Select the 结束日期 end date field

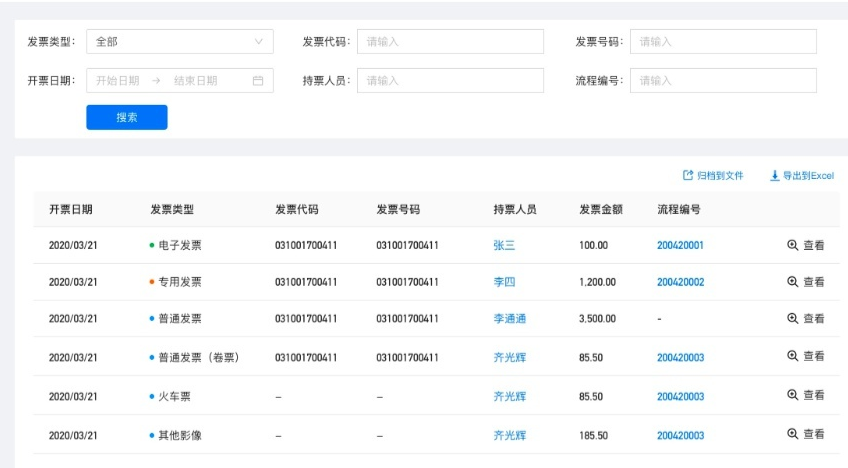(x=195, y=81)
